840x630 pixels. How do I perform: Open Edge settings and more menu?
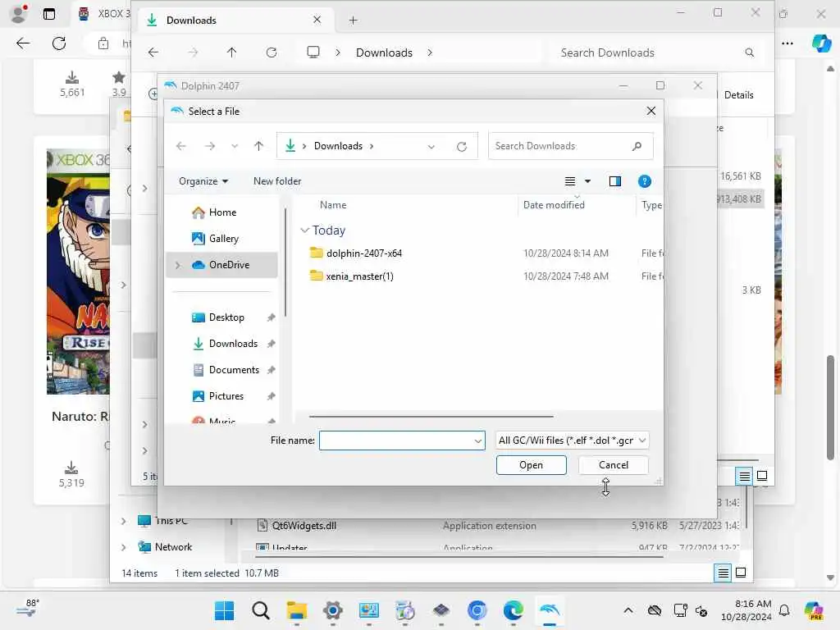tap(787, 43)
